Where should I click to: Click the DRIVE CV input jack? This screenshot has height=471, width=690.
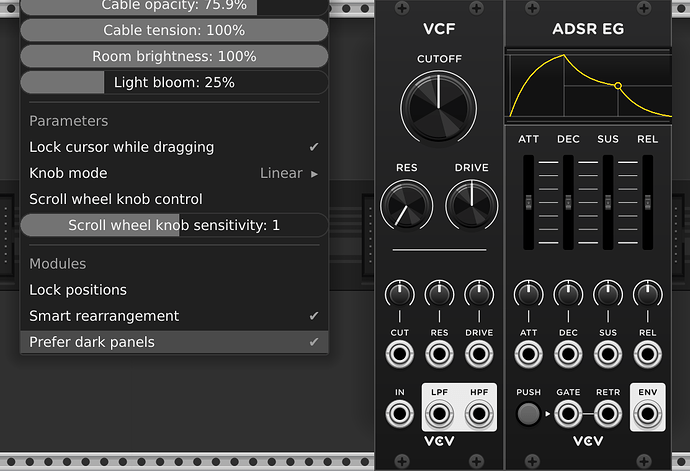pos(479,354)
